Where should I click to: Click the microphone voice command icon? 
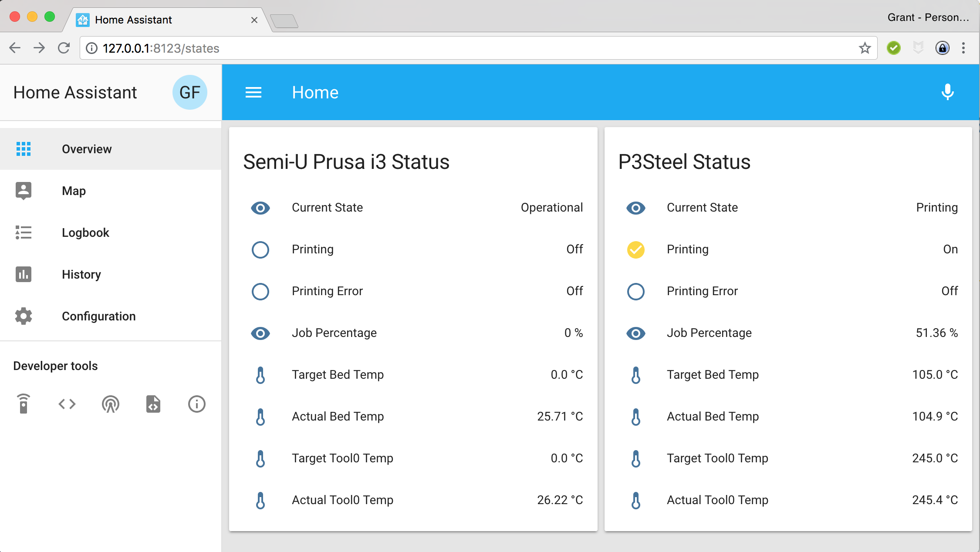coord(947,92)
